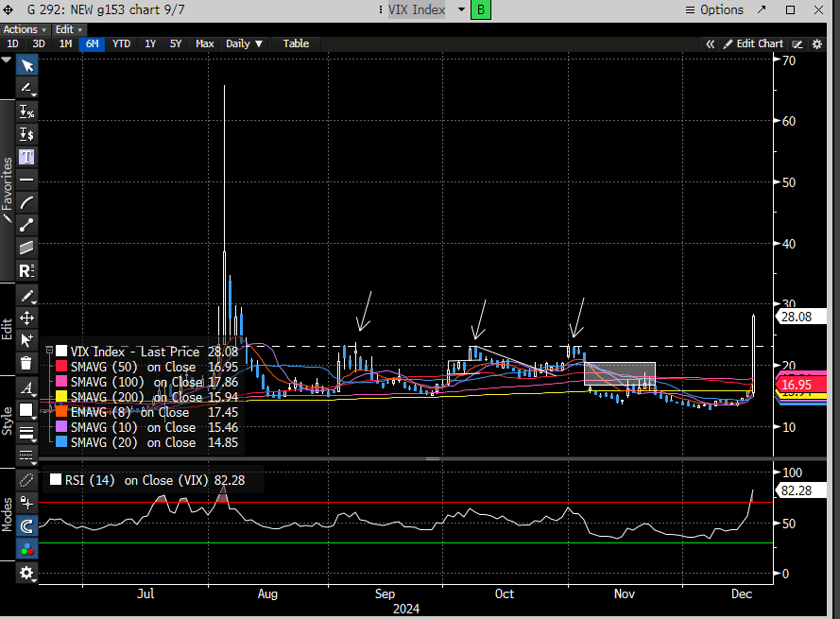The height and width of the screenshot is (619, 840).
Task: Select the YTD time range tab
Action: (122, 43)
